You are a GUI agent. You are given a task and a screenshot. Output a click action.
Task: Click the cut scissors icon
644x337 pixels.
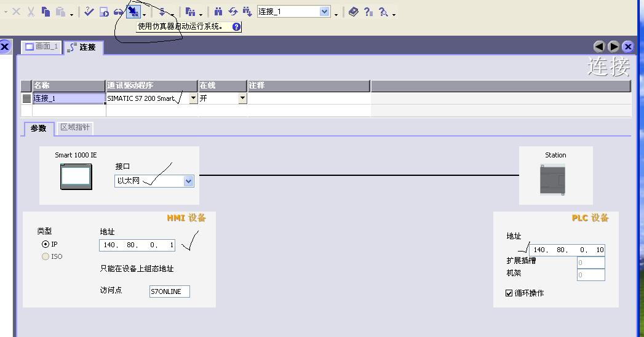tap(31, 12)
